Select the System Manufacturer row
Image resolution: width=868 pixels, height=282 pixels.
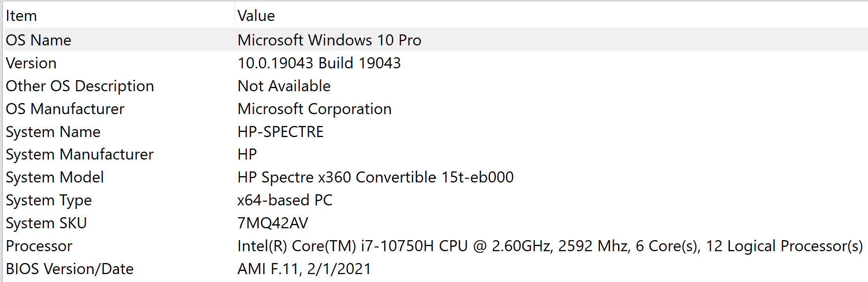(x=80, y=154)
